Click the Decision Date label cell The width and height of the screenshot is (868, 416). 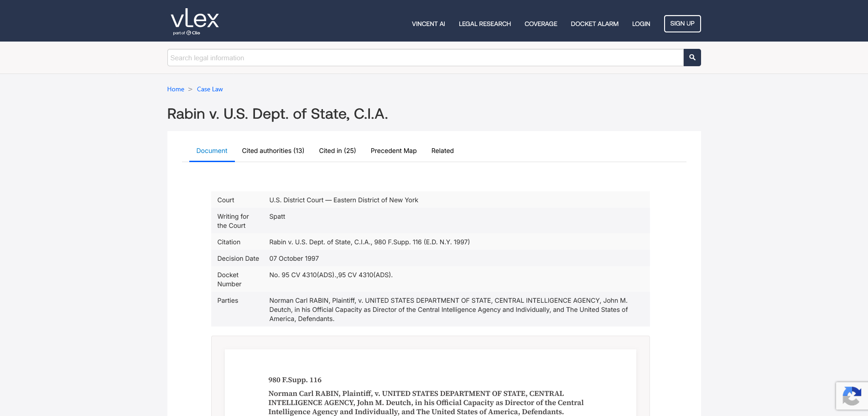coord(238,258)
